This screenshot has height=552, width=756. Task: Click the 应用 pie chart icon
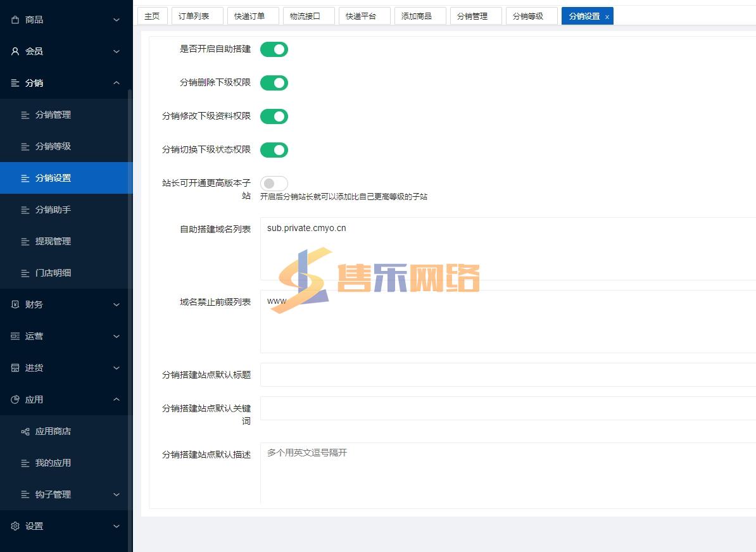15,399
